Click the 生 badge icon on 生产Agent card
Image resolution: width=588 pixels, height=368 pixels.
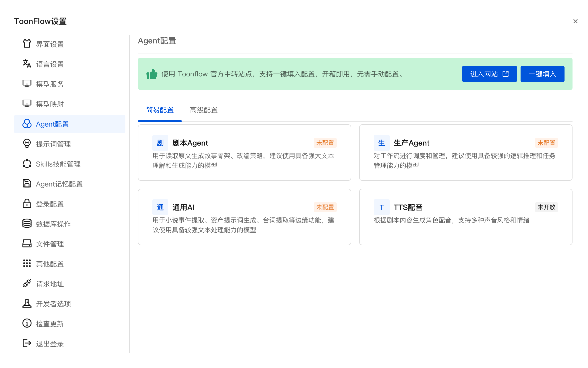pos(382,143)
